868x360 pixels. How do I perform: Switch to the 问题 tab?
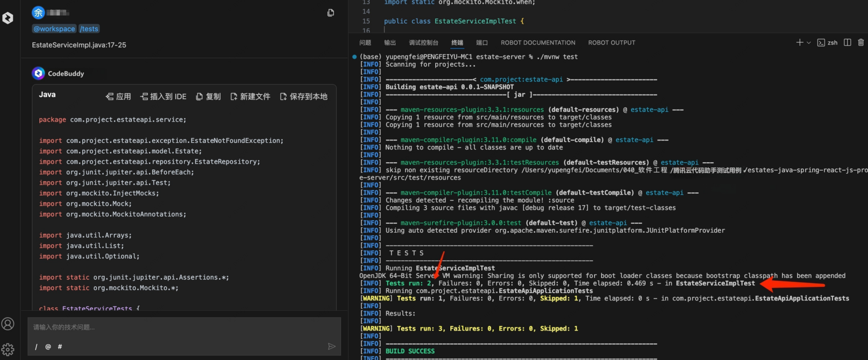365,43
